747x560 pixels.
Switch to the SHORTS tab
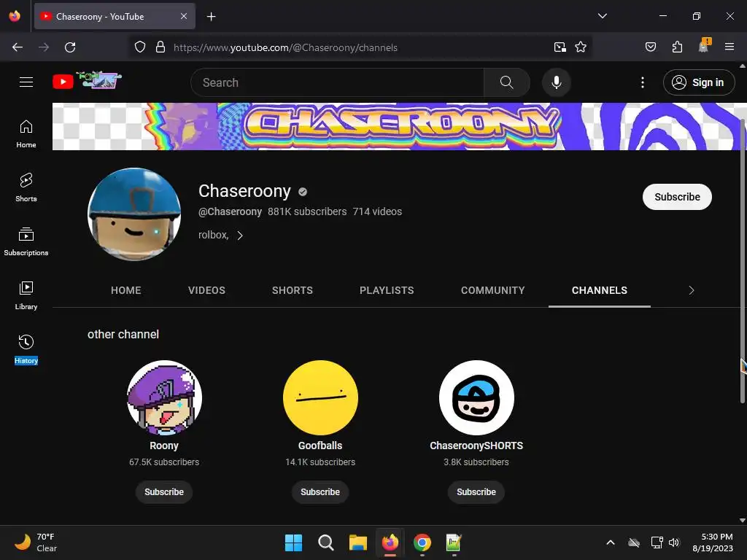(x=292, y=290)
